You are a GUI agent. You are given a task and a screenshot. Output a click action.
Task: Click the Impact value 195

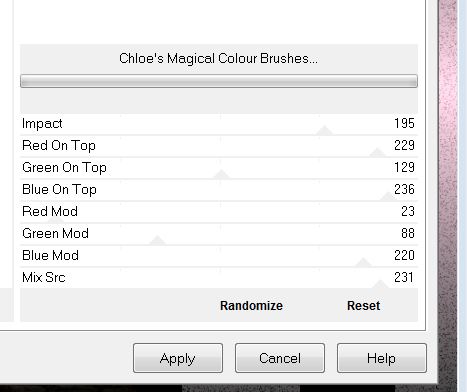pos(404,123)
